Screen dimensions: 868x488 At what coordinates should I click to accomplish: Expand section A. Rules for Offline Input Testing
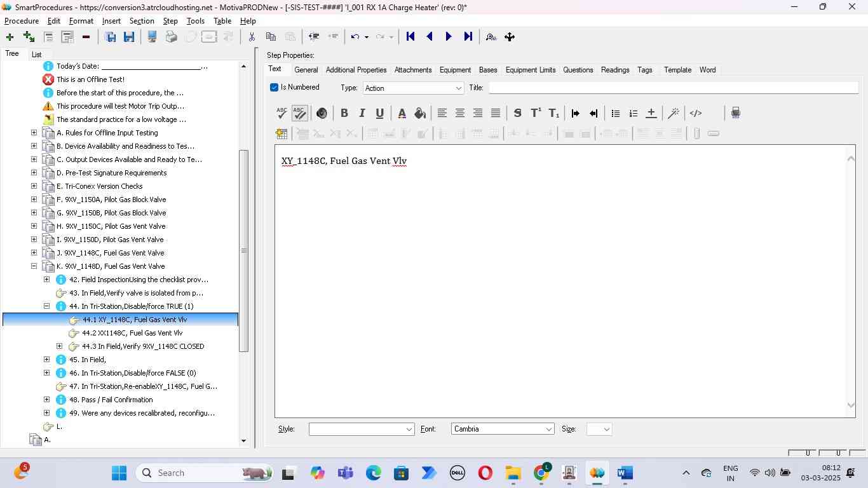(34, 133)
